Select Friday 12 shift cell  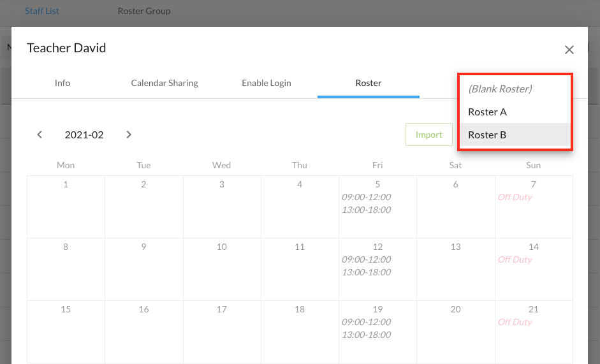(x=377, y=269)
